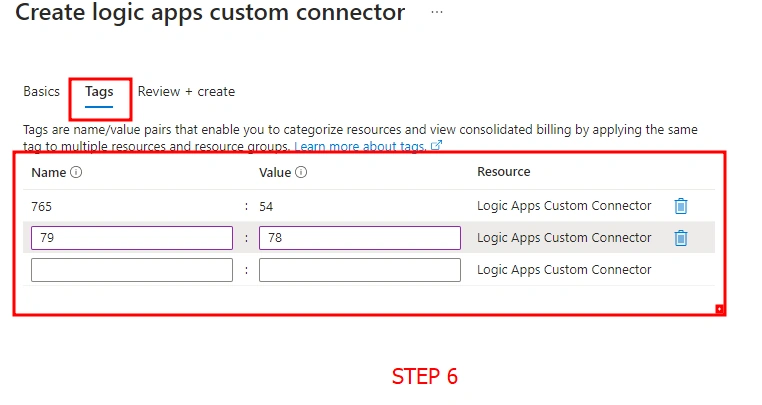Open the Learn more about tags link

(x=360, y=146)
